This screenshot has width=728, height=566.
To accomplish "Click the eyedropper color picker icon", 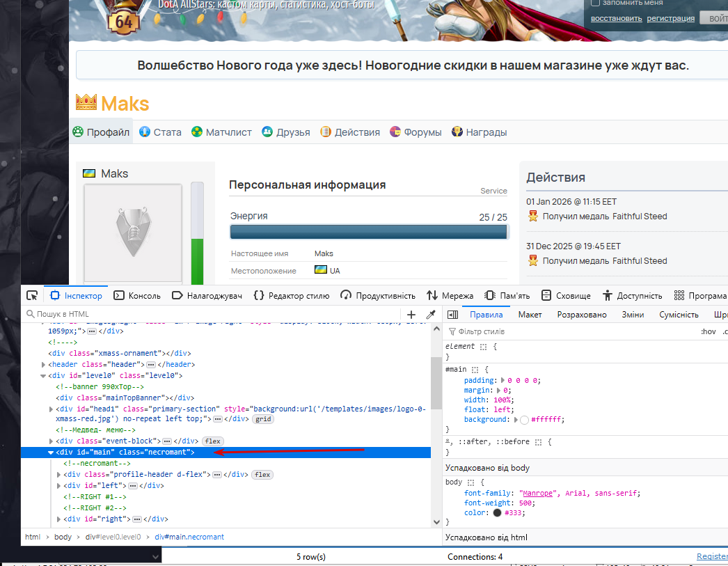I will (431, 315).
